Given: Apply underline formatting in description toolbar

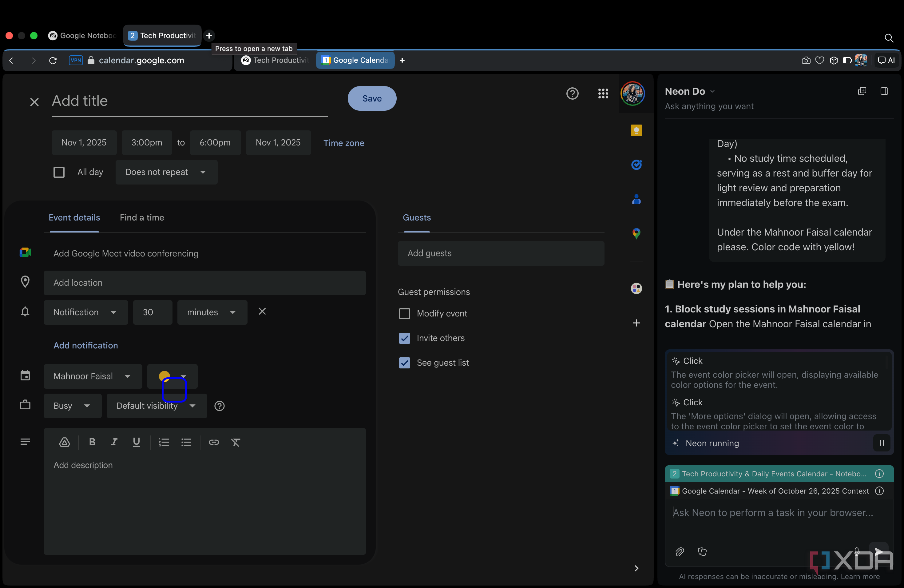Looking at the screenshot, I should pos(136,442).
